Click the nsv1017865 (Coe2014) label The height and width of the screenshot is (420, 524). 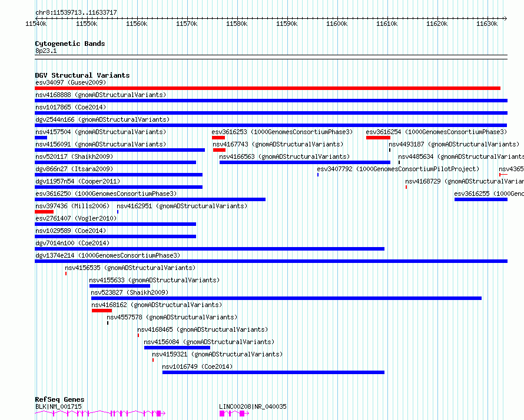click(71, 107)
